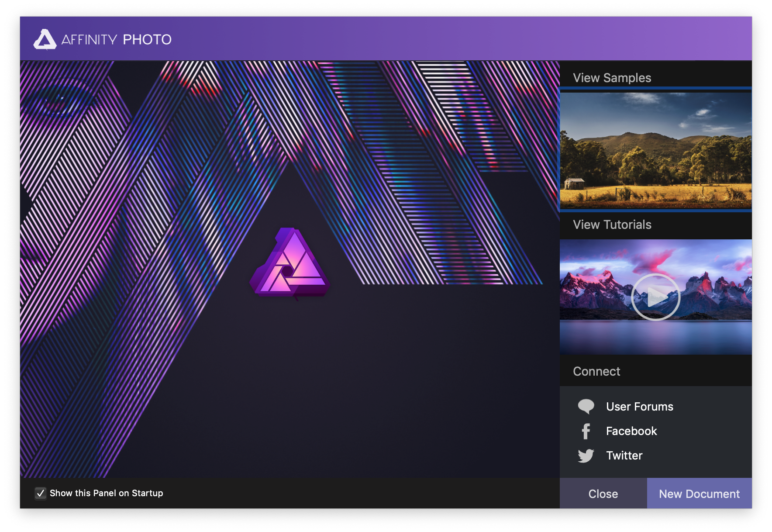Click the Connect heading
This screenshot has height=532, width=772.
click(x=596, y=371)
